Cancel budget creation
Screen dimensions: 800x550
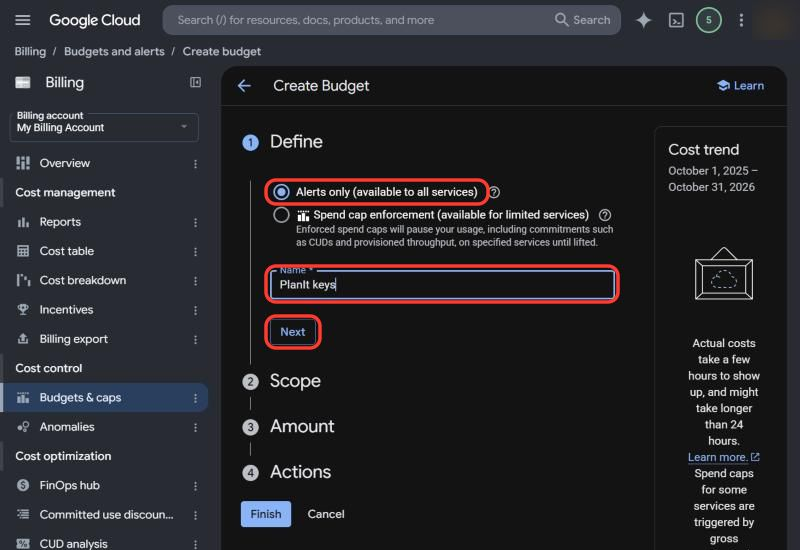326,514
